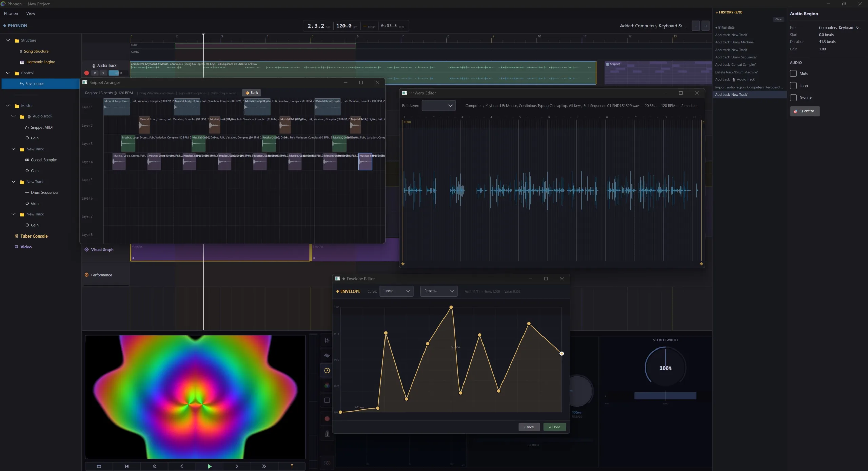The width and height of the screenshot is (868, 471).
Task: Click the Performance track circle icon
Action: [x=86, y=275]
